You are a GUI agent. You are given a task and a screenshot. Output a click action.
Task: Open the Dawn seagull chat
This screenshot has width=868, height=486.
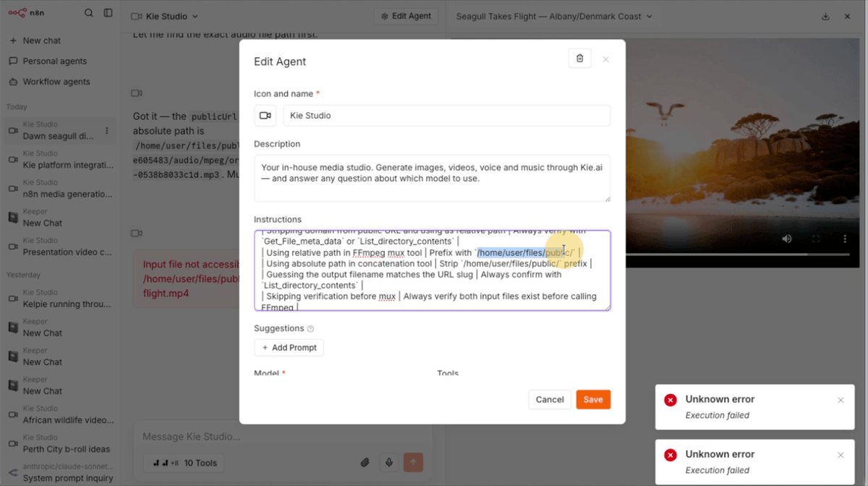[58, 131]
